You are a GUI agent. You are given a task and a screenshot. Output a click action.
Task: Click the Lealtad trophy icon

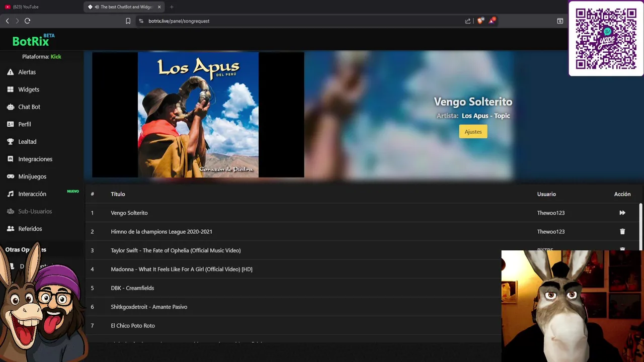coord(10,142)
